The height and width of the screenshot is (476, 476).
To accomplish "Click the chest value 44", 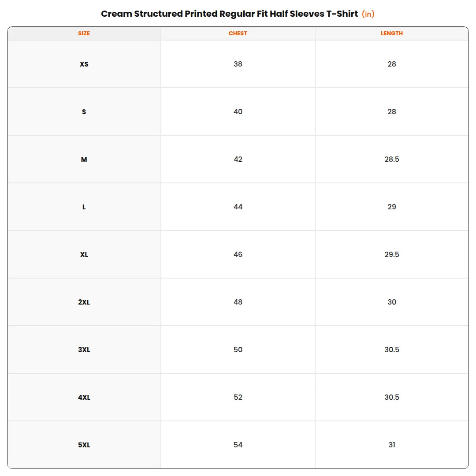I will tap(238, 207).
